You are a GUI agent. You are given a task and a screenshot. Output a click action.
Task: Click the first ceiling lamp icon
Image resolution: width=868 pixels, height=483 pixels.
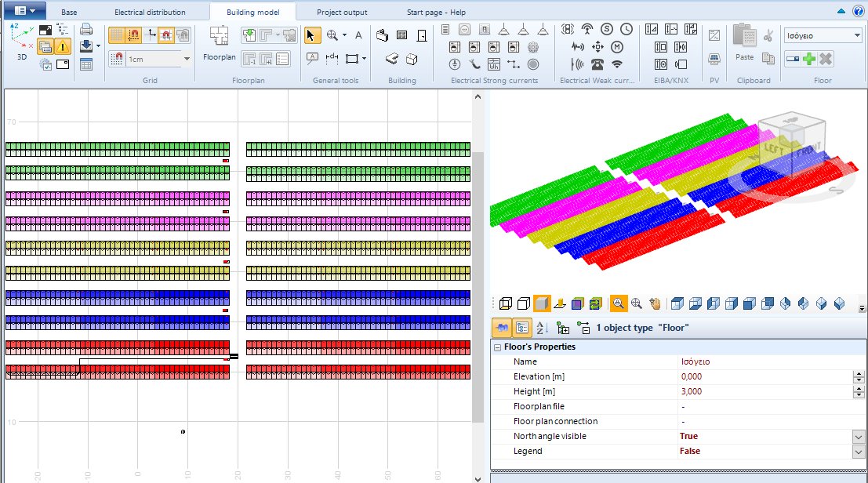(x=503, y=30)
